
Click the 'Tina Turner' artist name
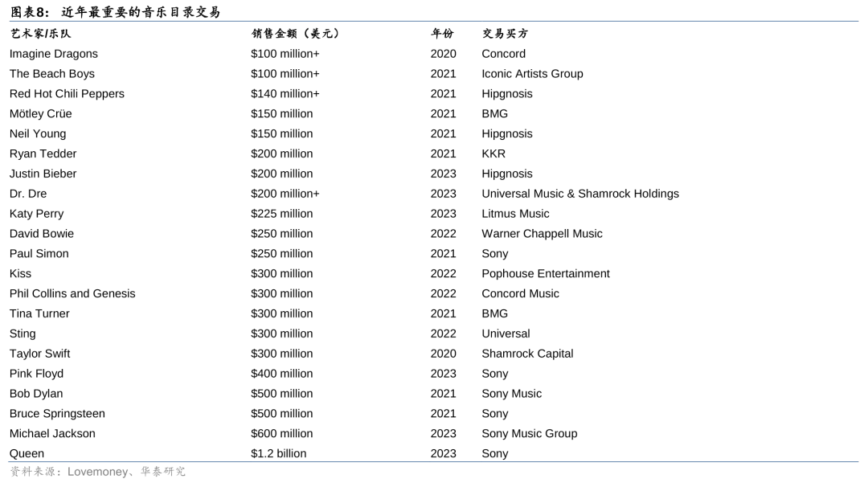[39, 313]
